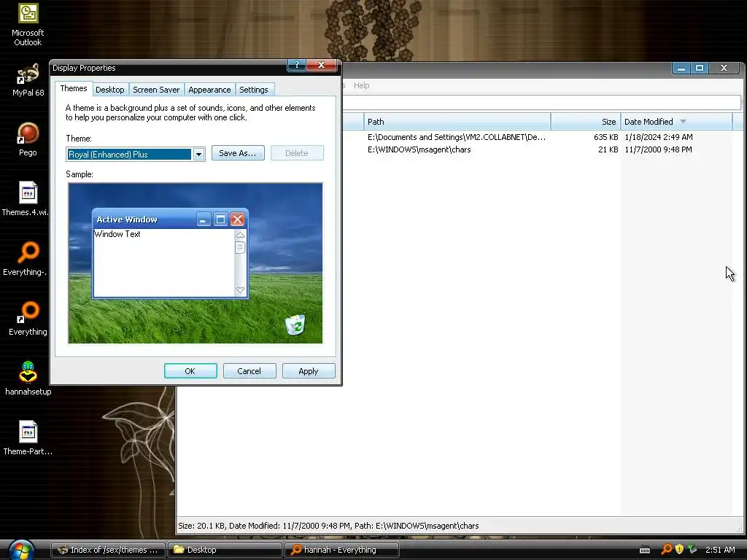Click sample Active Window maximize button

220,219
